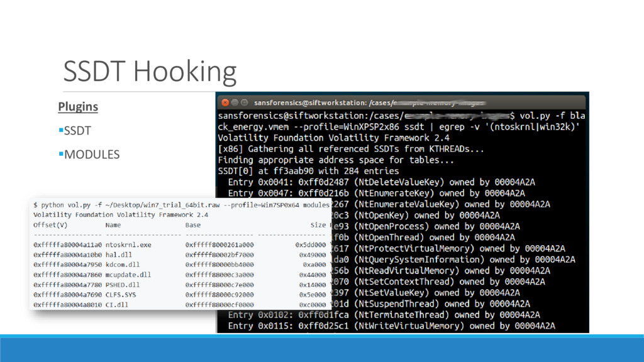Click the NtOpenKey entry line

pos(415,216)
